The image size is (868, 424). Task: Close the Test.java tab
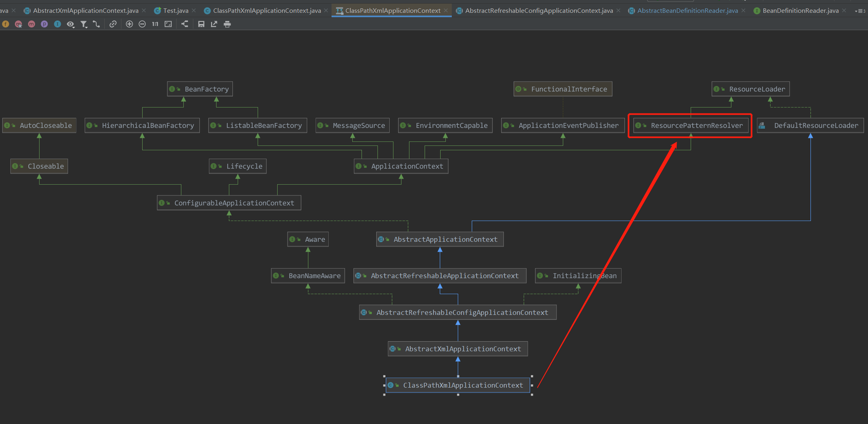tap(194, 10)
